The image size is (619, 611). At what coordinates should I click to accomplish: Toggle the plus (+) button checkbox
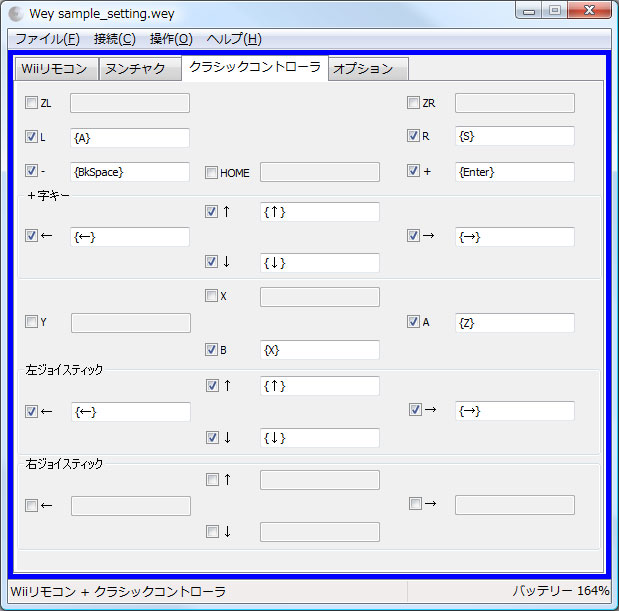413,171
